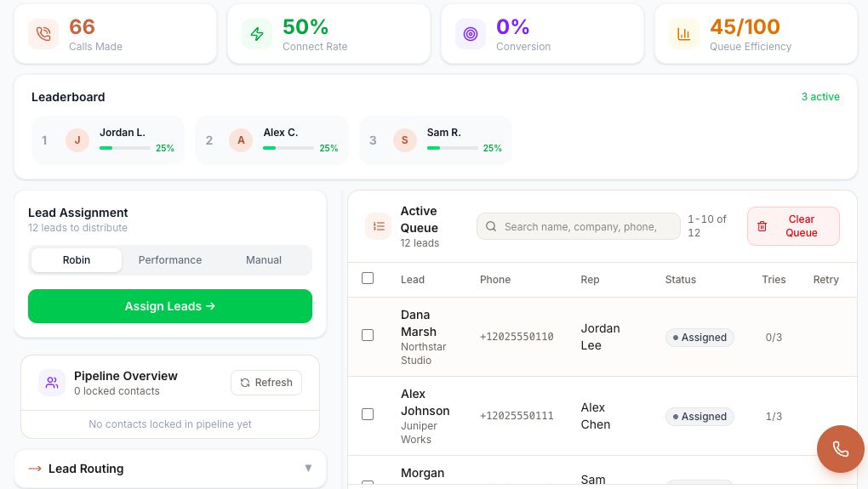The height and width of the screenshot is (489, 868).
Task: Click the Leaderboard heading
Action: [68, 97]
